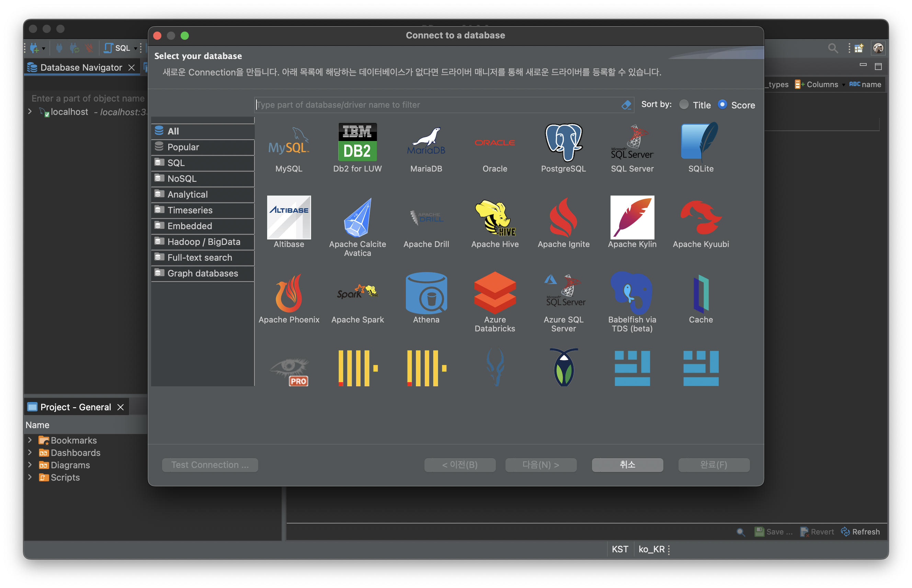Click the Apache Kylin feather icon

[x=632, y=217]
